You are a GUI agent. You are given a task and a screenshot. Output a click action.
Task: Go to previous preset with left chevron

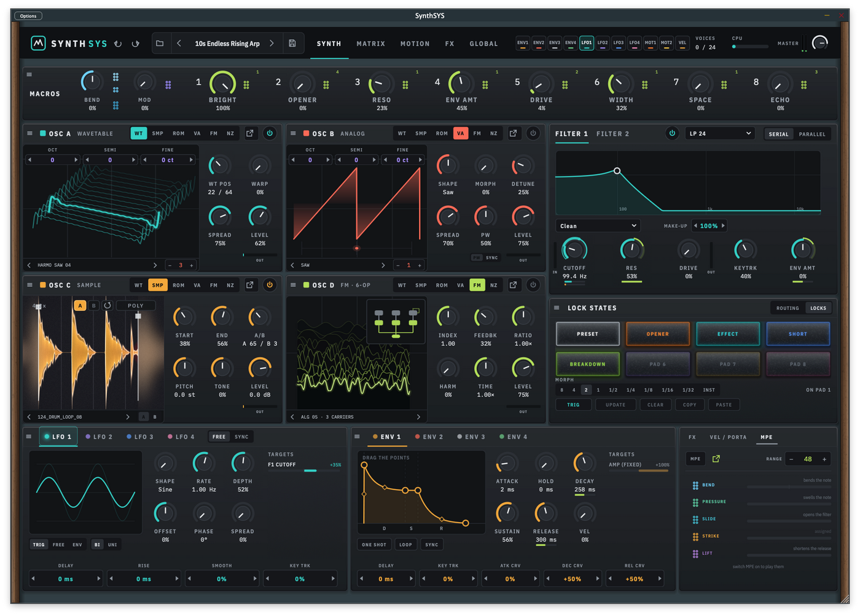coord(179,44)
